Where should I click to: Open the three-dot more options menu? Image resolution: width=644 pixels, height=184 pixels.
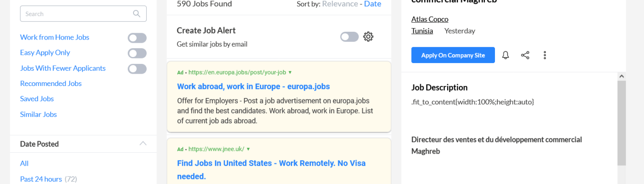(545, 55)
